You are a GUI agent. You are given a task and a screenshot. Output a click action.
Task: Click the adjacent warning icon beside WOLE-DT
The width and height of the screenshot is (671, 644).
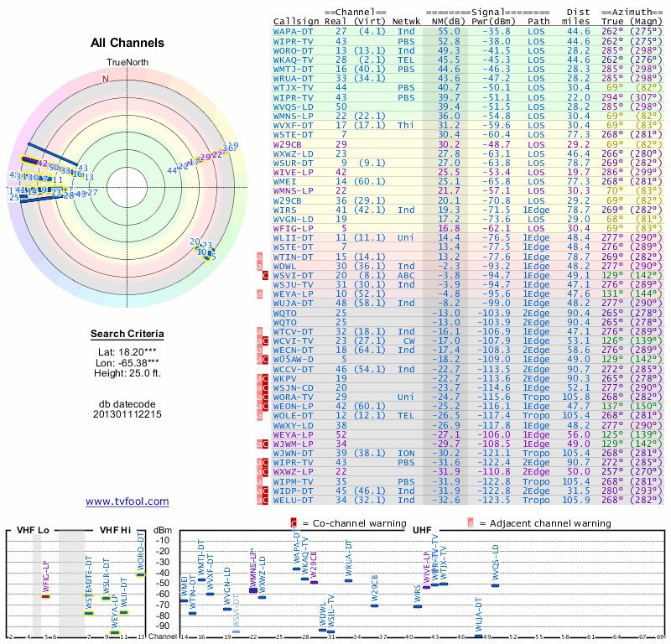(x=259, y=416)
